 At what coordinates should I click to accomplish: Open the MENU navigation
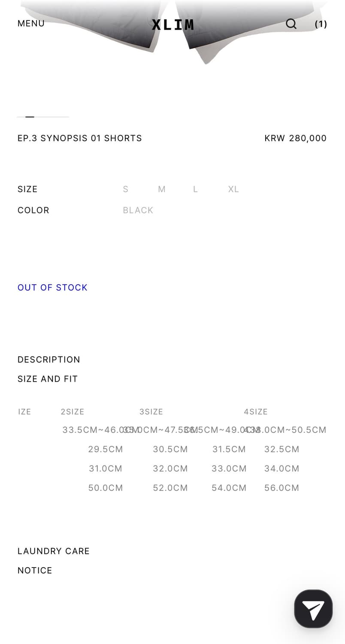[31, 24]
